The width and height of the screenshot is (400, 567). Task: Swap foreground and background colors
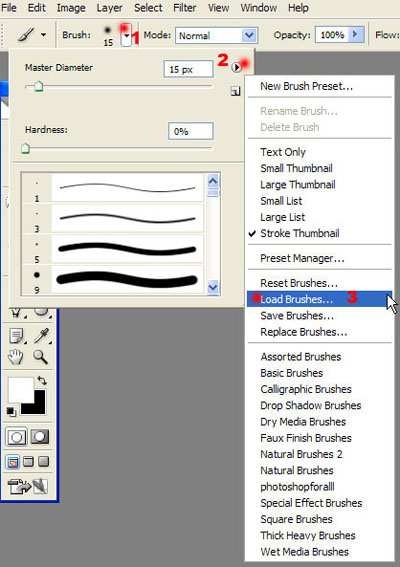(42, 380)
